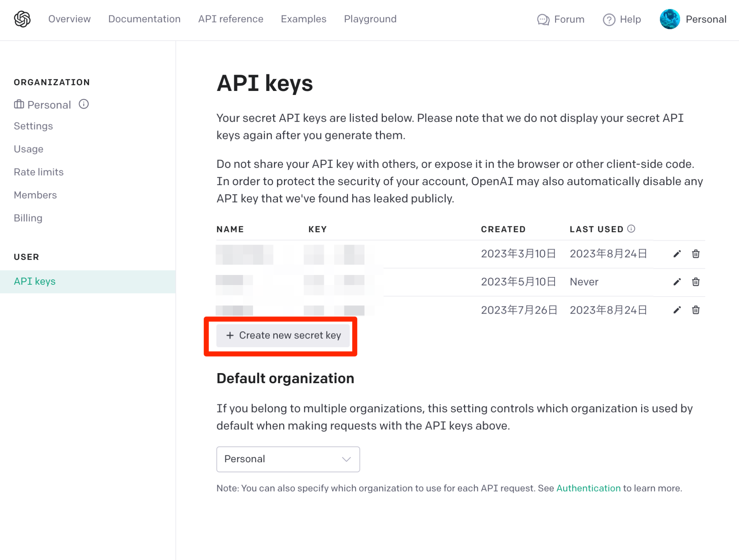Edit the oldest API key with pencil icon
The width and height of the screenshot is (739, 560).
pyautogui.click(x=676, y=254)
